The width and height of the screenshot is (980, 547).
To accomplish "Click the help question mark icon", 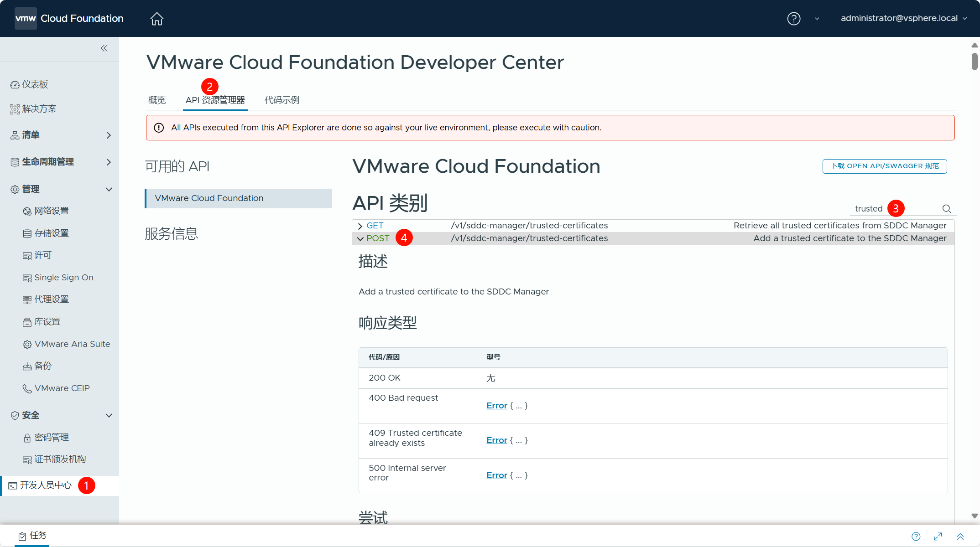I will (x=793, y=19).
